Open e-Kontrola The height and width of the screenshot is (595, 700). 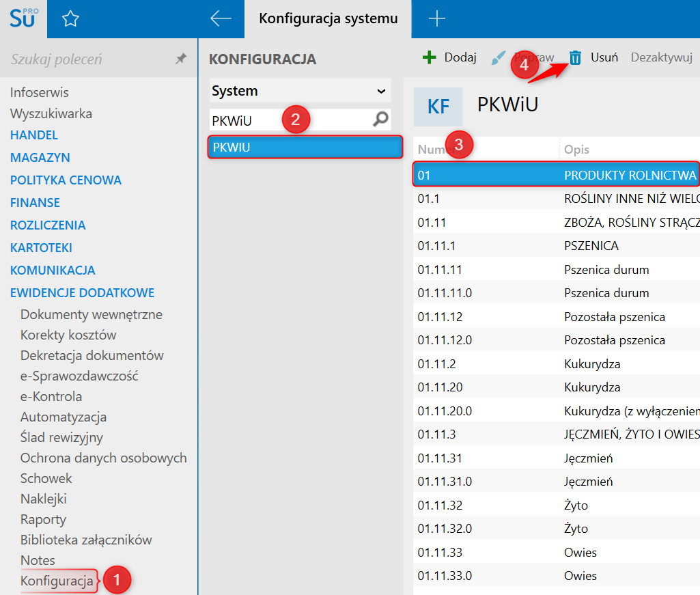[x=51, y=397]
